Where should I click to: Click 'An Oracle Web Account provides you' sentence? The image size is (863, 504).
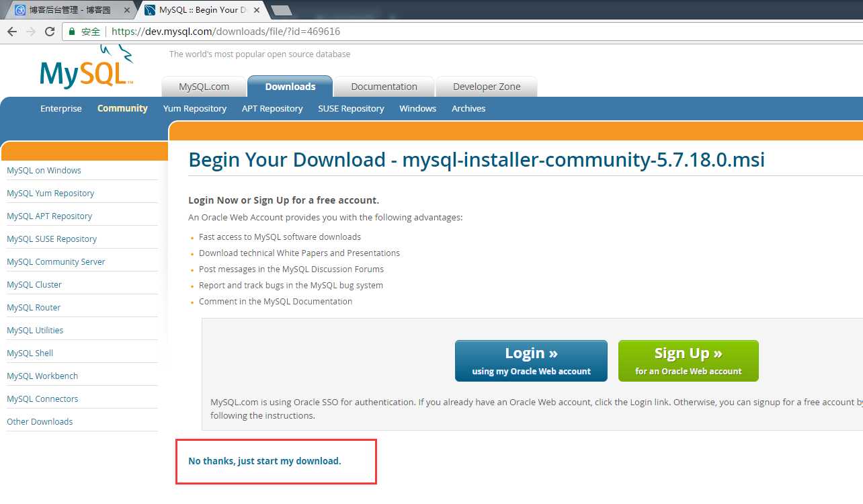(325, 218)
